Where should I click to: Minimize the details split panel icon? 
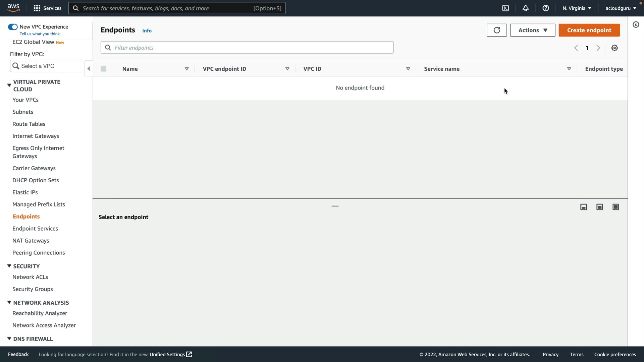tap(584, 207)
